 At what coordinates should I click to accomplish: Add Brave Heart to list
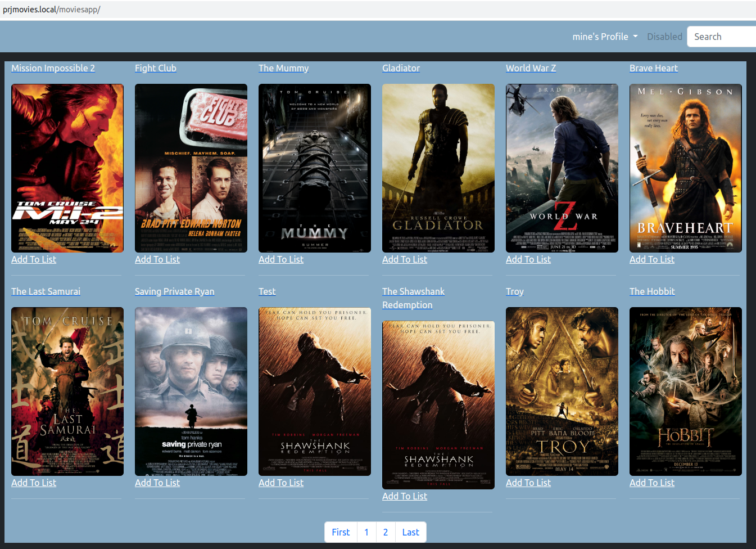tap(652, 259)
